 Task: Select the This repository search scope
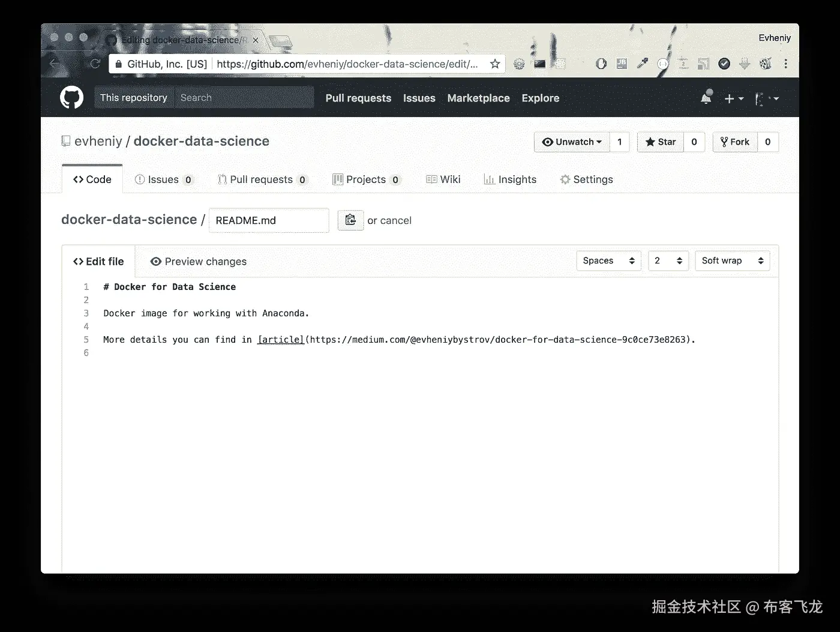point(134,98)
